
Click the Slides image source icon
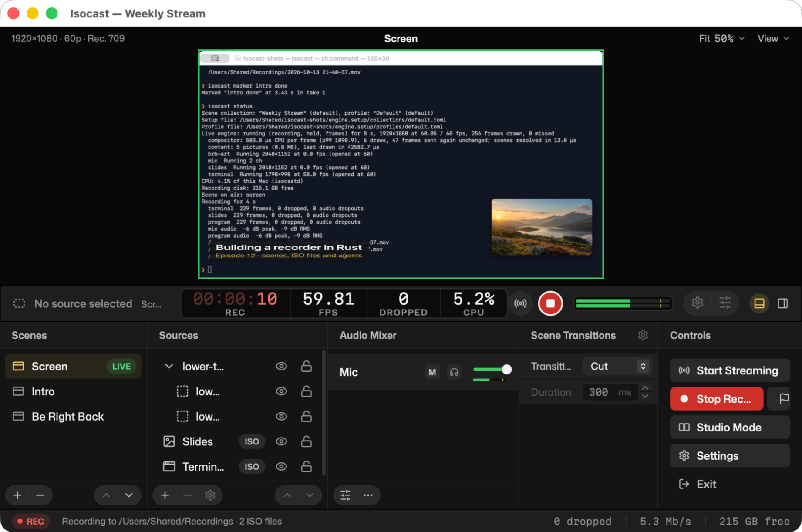tap(169, 441)
